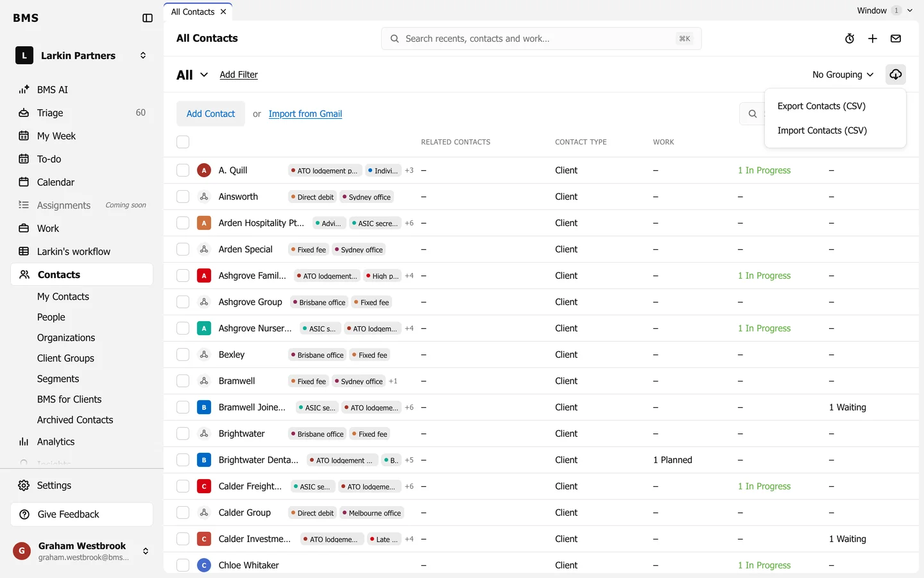The image size is (924, 578).
Task: Click the Give Feedback button
Action: coord(82,514)
